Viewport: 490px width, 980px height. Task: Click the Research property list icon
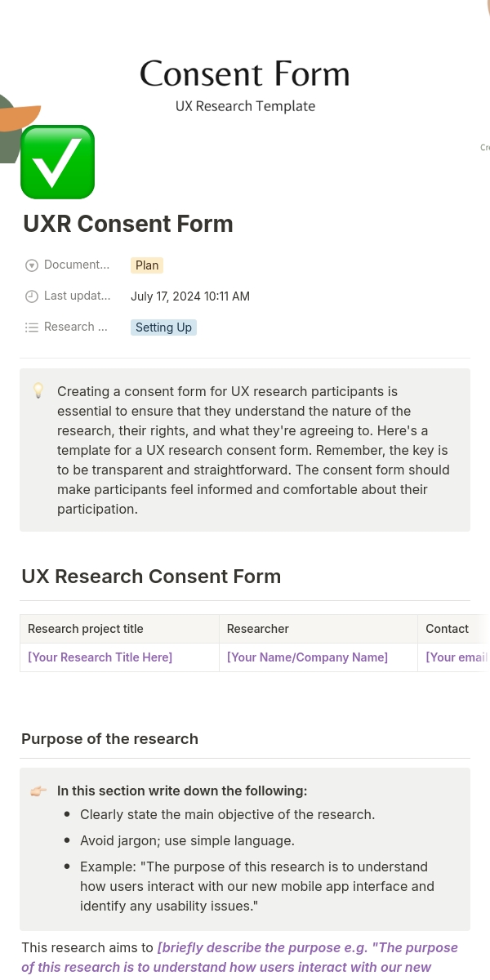point(32,327)
